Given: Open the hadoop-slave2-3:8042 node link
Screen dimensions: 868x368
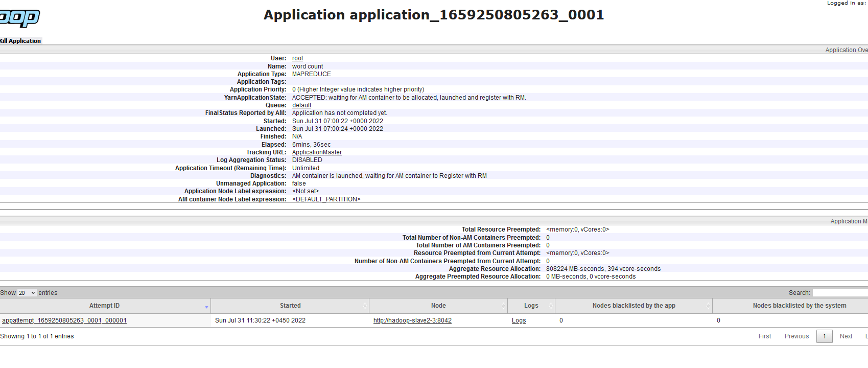Looking at the screenshot, I should pyautogui.click(x=412, y=320).
